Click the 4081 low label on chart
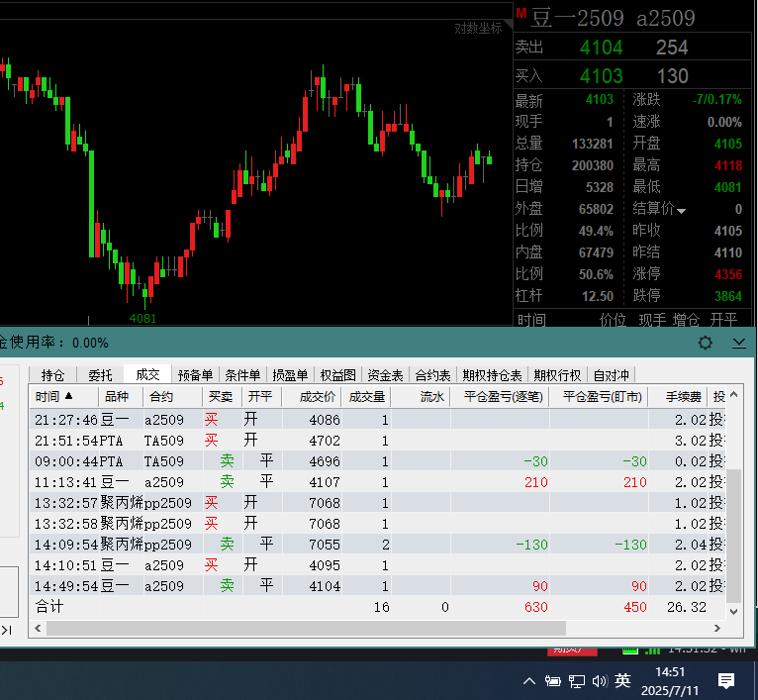The image size is (758, 700). coord(142,318)
